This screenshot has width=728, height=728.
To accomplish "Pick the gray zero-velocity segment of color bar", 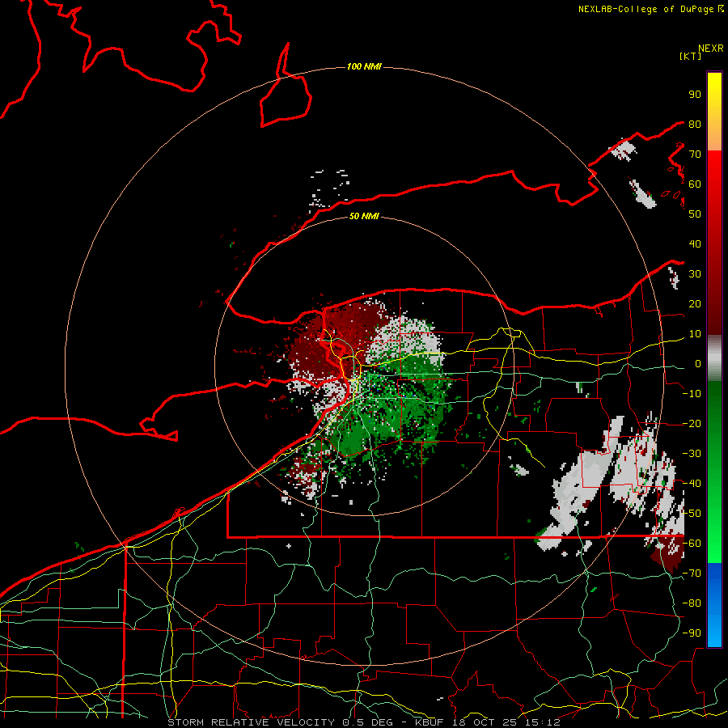I will pyautogui.click(x=714, y=358).
